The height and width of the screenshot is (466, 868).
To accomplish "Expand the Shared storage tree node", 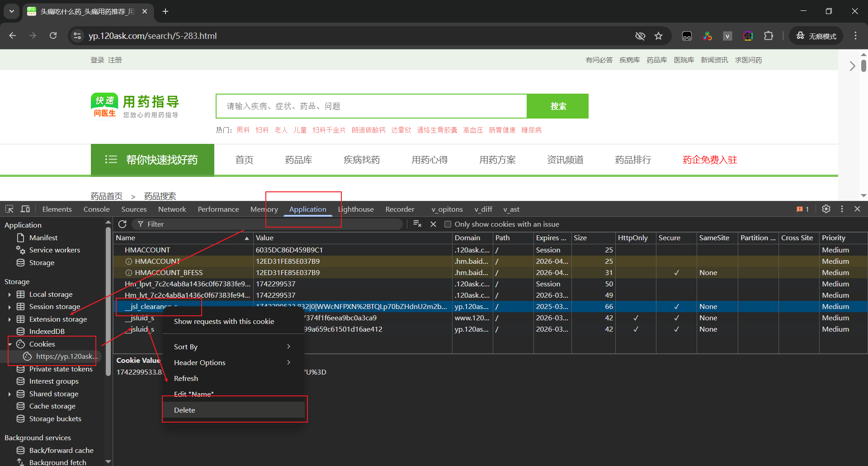I will (x=9, y=394).
